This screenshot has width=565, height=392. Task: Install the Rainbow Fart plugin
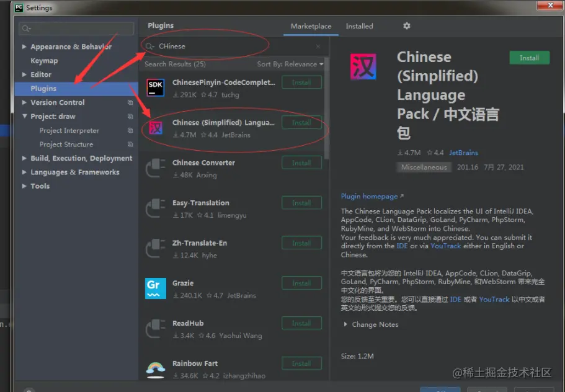coord(301,363)
